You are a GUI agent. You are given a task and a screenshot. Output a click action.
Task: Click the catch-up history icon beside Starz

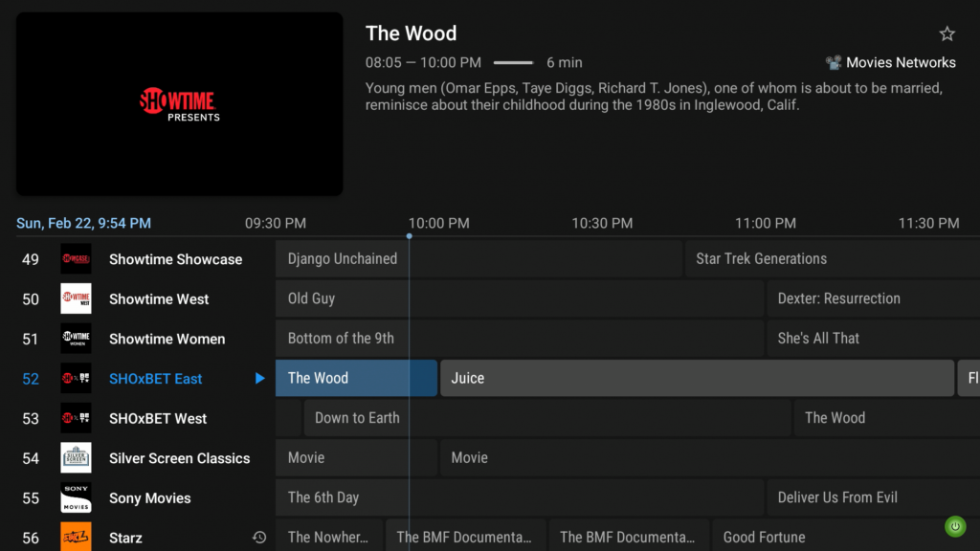[x=258, y=538]
